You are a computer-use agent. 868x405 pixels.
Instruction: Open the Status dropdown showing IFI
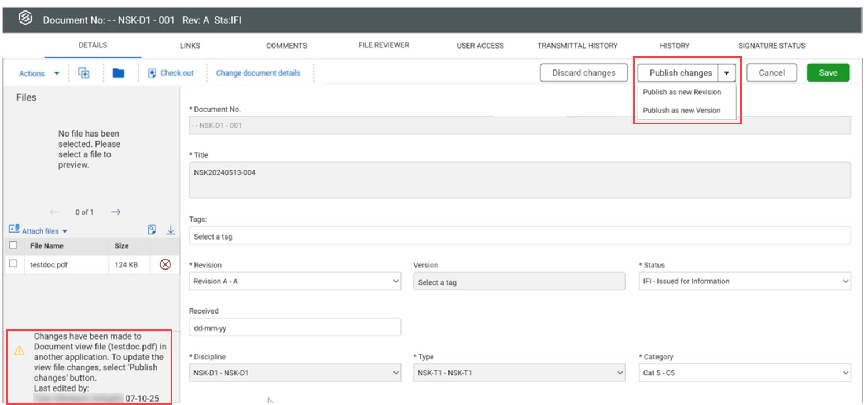tap(745, 281)
